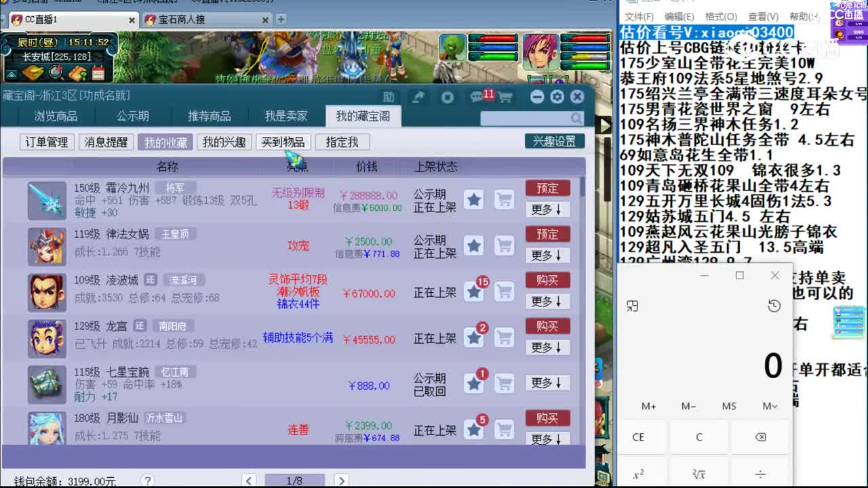Screen dimensions: 868x488
Task: Open the 编辑(E) menu in Notepad
Action: click(x=679, y=16)
